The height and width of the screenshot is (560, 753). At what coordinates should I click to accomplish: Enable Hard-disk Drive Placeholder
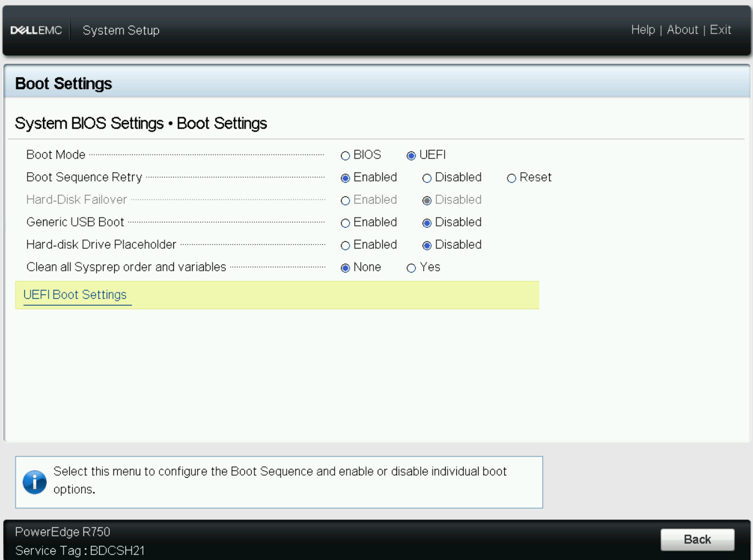point(345,245)
